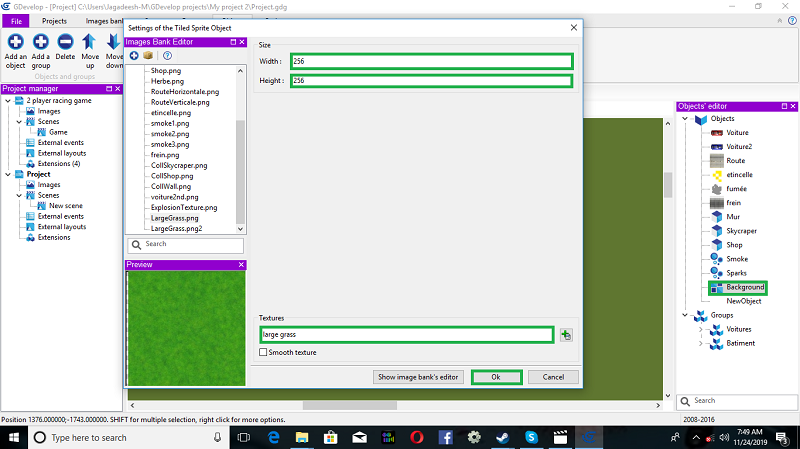Collapse the Groups tree in Objects' editor

(685, 315)
